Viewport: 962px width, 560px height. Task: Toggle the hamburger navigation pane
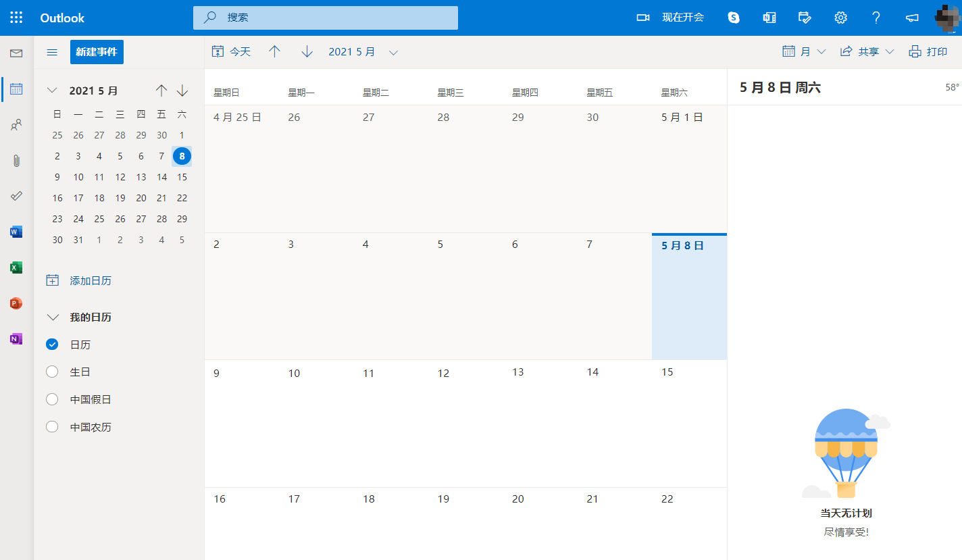[x=52, y=52]
